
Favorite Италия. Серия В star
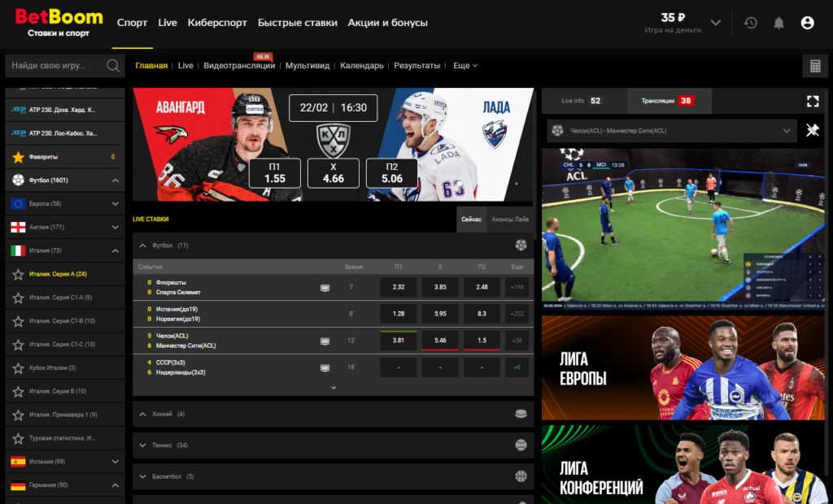click(18, 391)
